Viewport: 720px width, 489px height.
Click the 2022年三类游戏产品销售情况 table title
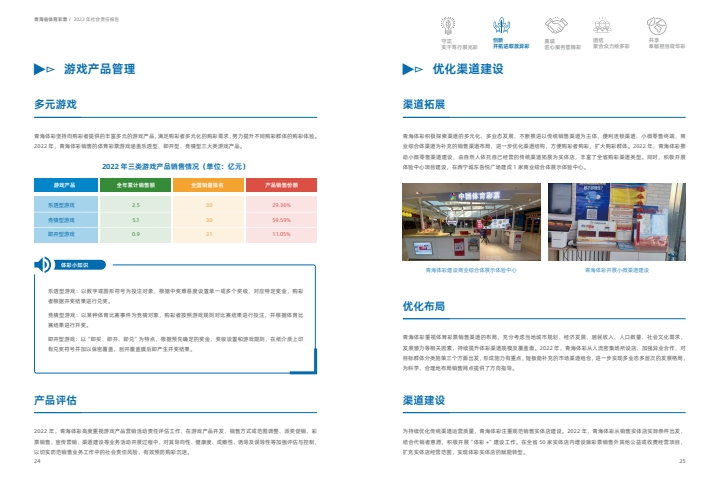(x=174, y=166)
